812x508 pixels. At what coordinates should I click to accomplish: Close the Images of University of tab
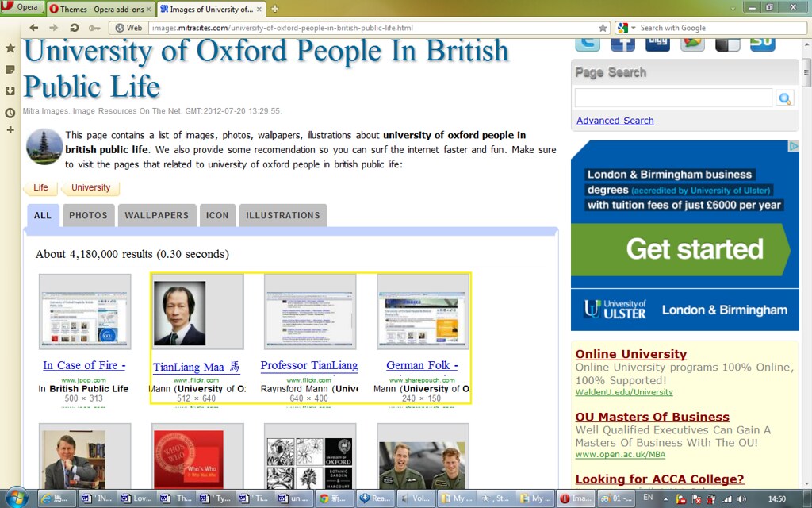(x=259, y=10)
